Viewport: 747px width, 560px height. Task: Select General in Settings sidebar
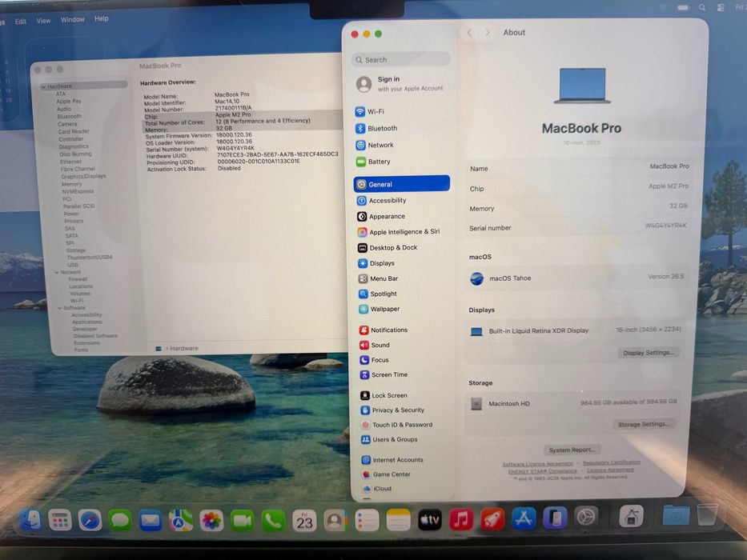[x=402, y=184]
